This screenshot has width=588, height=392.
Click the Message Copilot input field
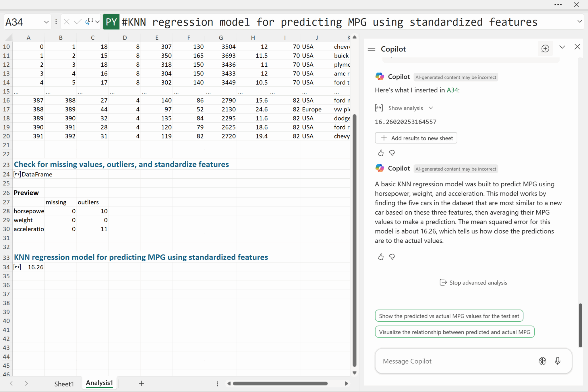point(457,361)
